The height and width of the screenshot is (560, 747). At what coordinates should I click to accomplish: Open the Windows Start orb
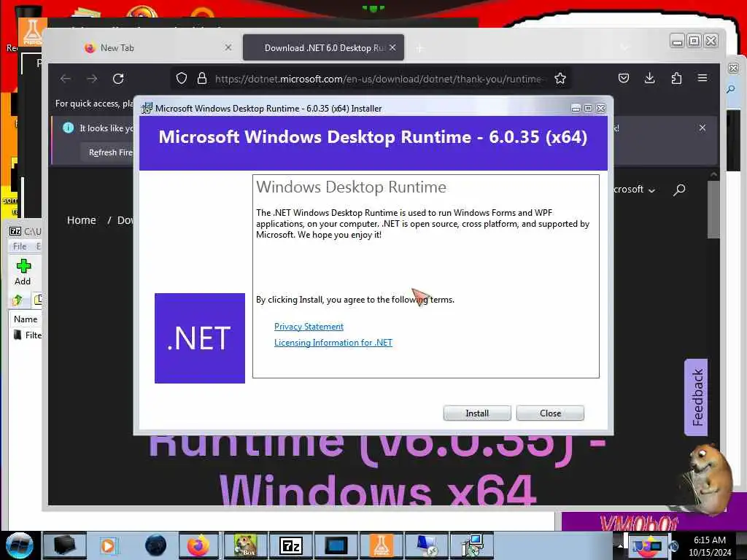(x=20, y=545)
